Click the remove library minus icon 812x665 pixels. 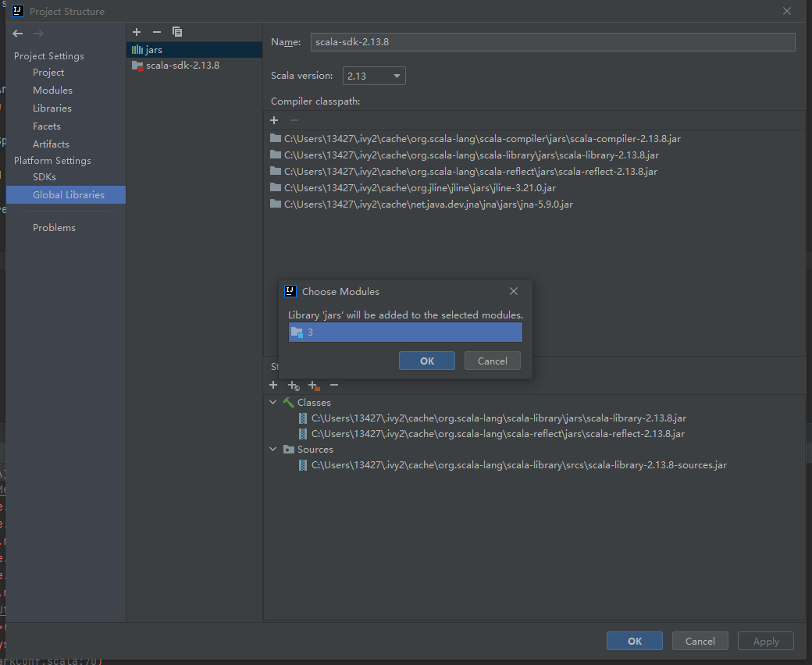(156, 32)
